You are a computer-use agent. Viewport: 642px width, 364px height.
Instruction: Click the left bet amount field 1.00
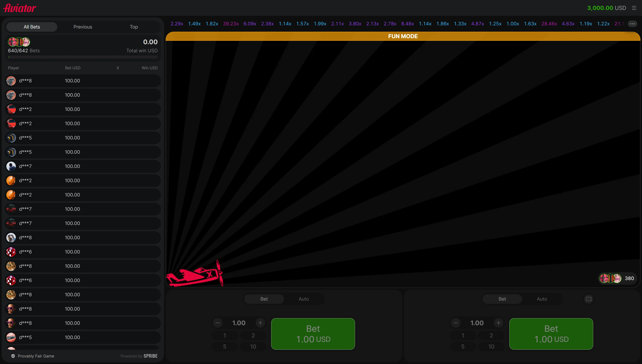[x=239, y=323]
